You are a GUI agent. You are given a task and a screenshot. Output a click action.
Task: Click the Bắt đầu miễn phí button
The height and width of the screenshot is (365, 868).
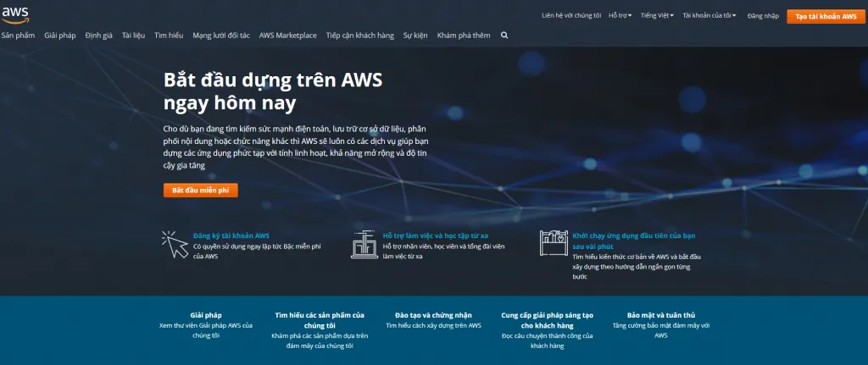200,191
